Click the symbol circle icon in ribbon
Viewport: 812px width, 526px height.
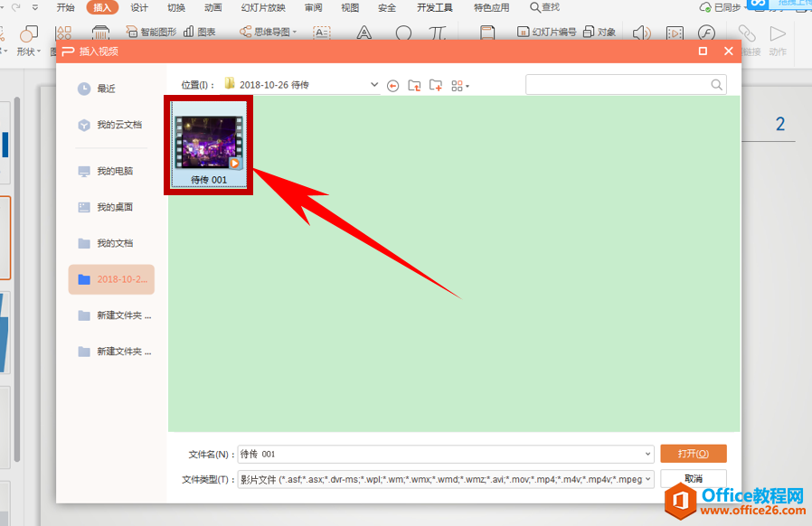[x=403, y=33]
